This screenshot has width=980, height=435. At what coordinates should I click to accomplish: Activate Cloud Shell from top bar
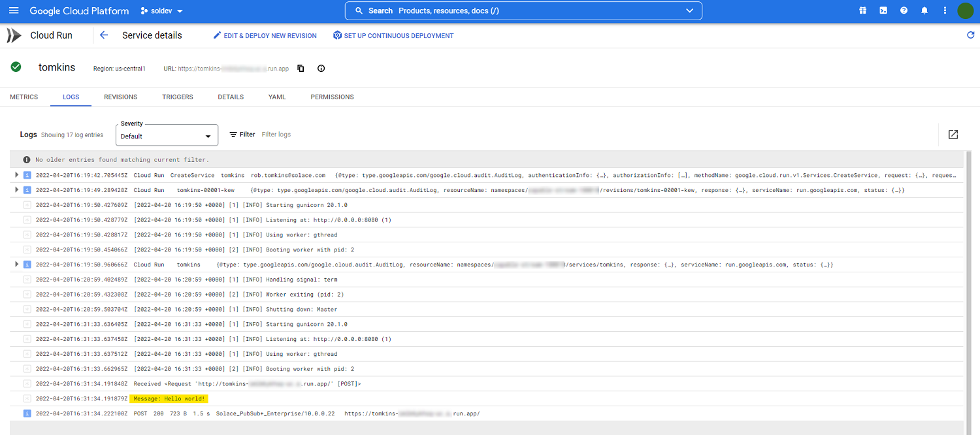click(883, 11)
